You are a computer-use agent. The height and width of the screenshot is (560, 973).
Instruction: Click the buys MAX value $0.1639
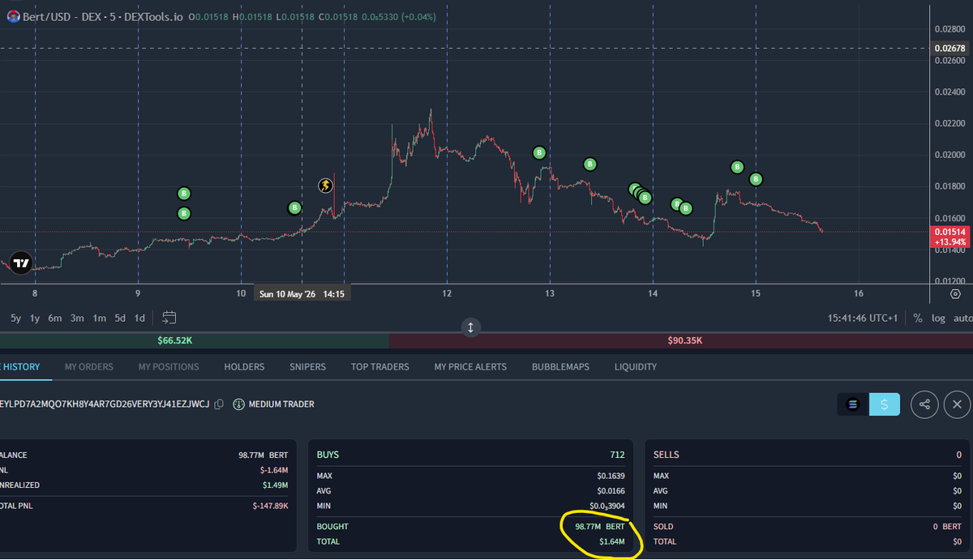tap(611, 476)
